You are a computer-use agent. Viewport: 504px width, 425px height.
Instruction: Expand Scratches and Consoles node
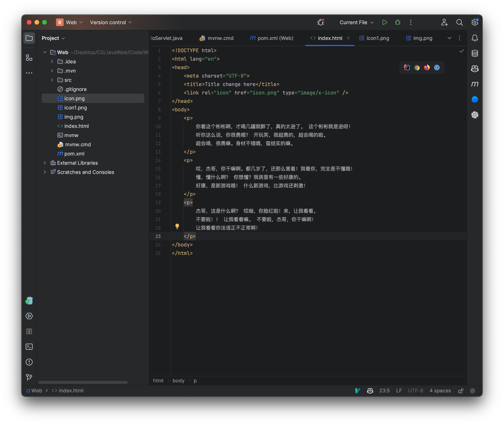[x=45, y=172]
